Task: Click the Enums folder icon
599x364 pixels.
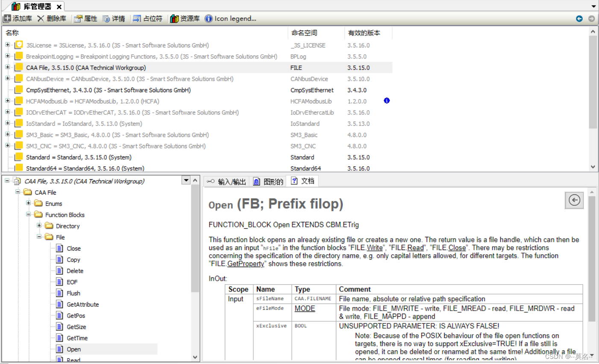Action: click(38, 203)
